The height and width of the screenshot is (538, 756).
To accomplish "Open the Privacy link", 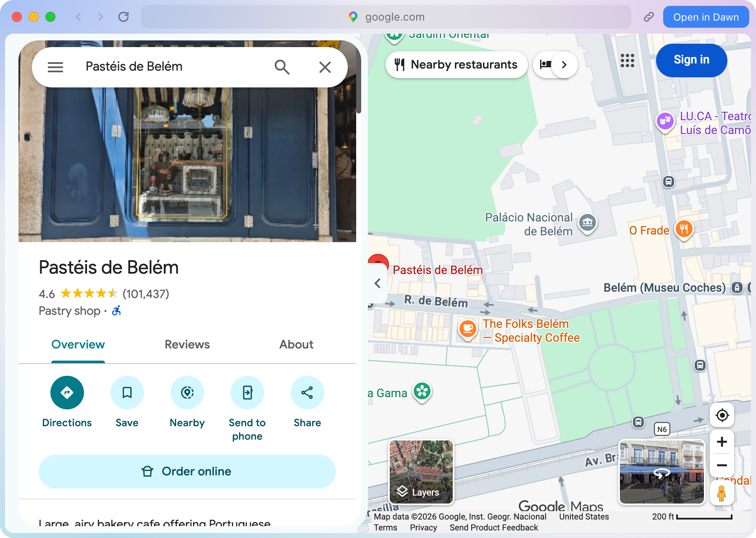I will tap(423, 527).
